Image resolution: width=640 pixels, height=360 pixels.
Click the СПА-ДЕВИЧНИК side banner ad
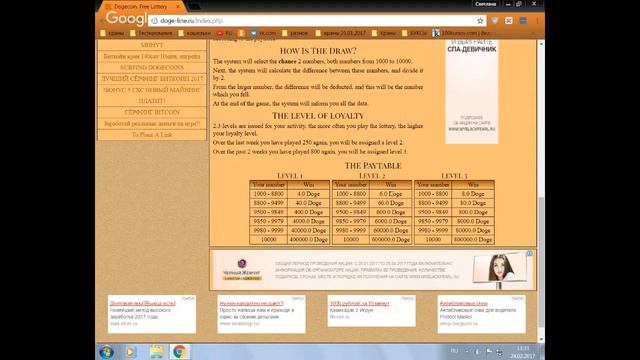471,91
